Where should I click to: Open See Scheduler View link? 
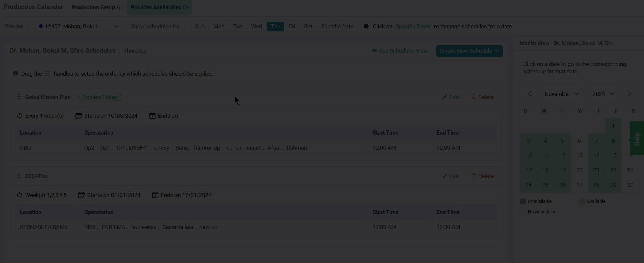pyautogui.click(x=400, y=51)
